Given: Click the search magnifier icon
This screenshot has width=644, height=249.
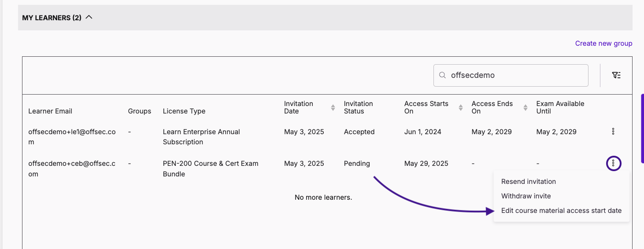Looking at the screenshot, I should point(442,75).
